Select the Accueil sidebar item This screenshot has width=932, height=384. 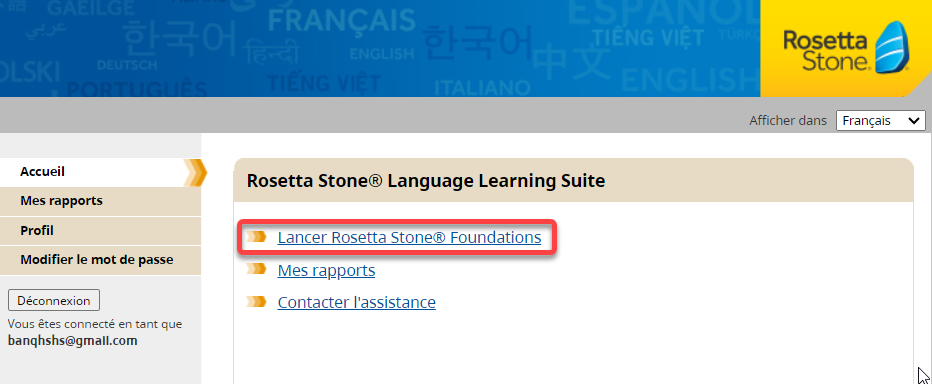coord(100,172)
